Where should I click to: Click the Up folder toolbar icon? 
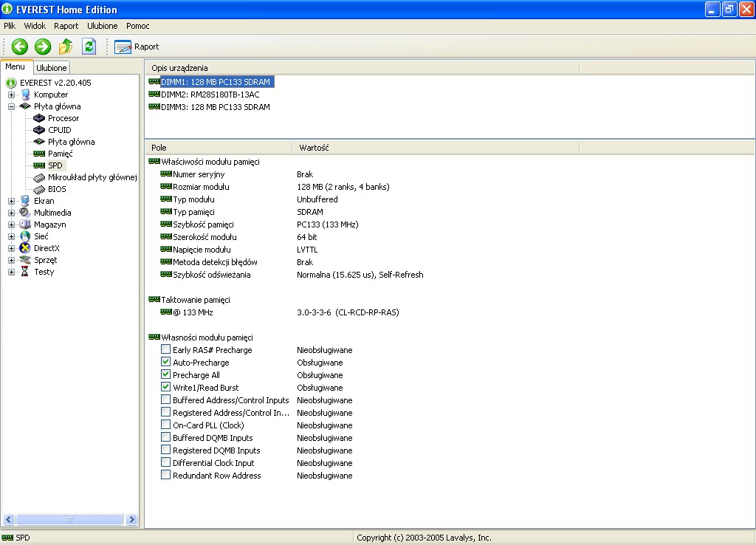(66, 47)
